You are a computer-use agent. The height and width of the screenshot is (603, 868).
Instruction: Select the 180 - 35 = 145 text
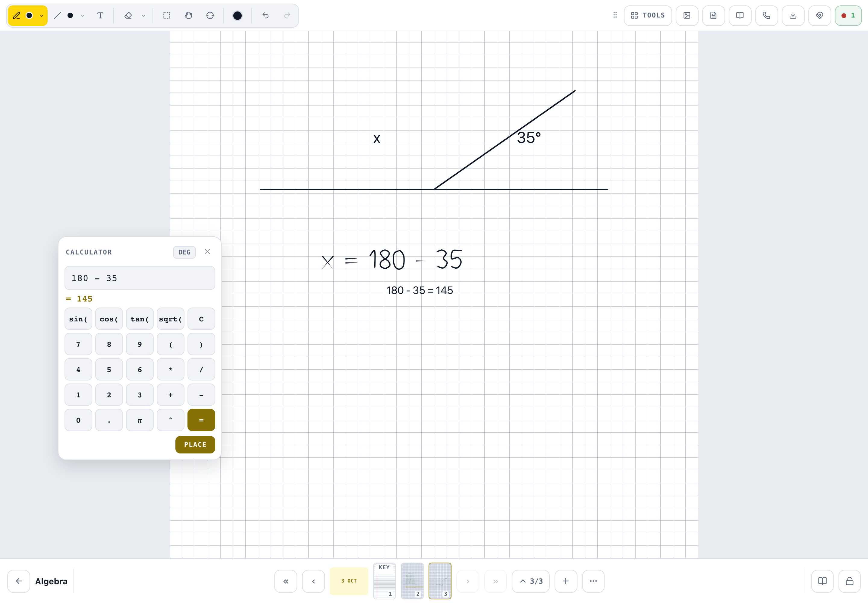(420, 291)
